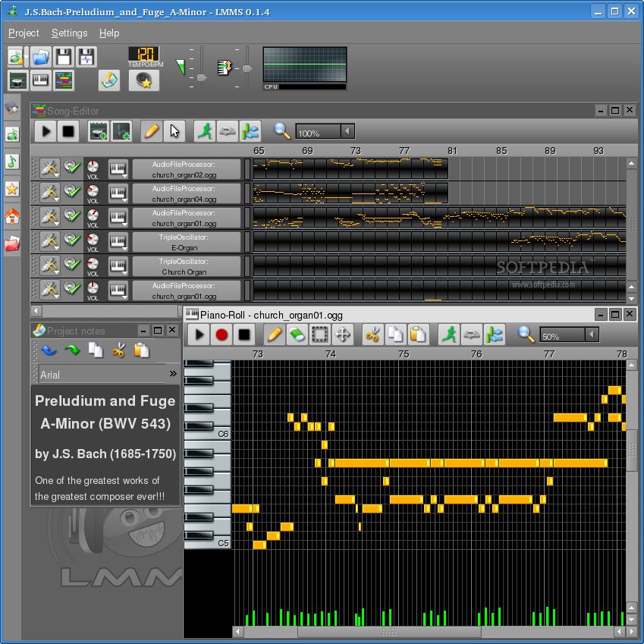
Task: Select Piano-Roll eraser tool
Action: point(297,335)
